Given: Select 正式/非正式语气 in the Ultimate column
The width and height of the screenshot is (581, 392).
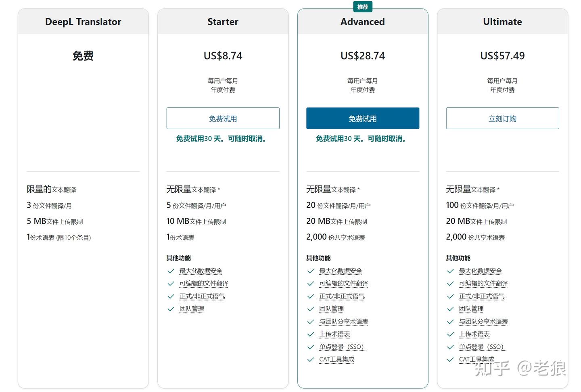Looking at the screenshot, I should tap(482, 296).
